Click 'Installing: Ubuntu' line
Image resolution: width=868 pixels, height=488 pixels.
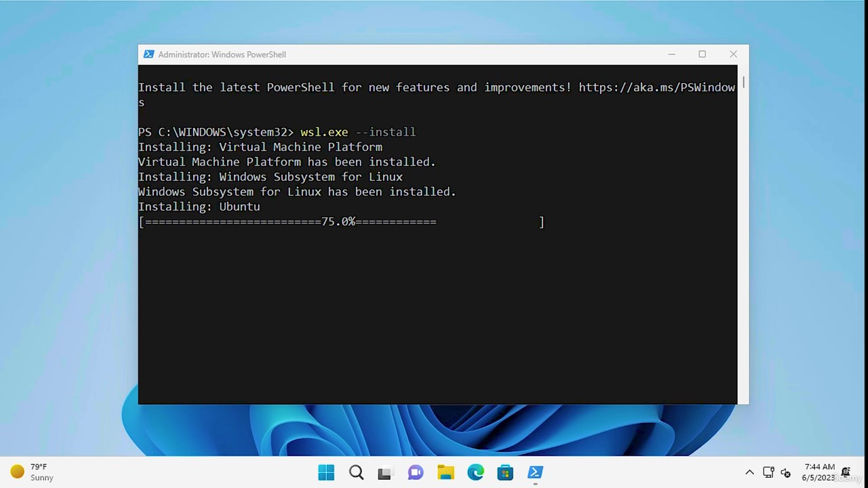[x=199, y=207]
